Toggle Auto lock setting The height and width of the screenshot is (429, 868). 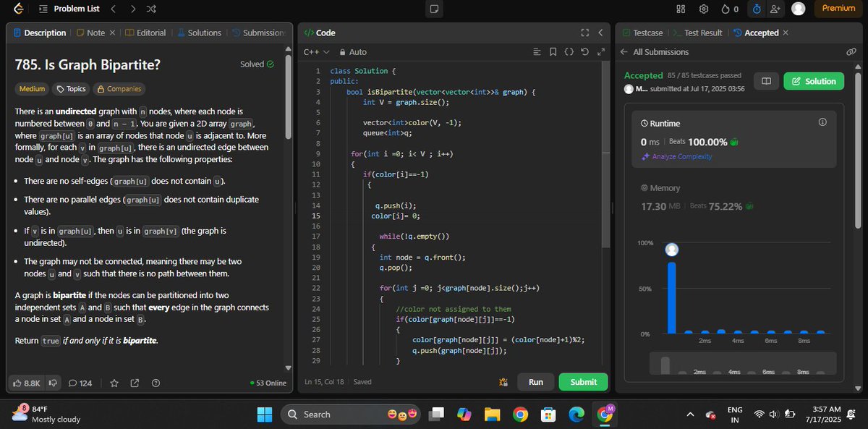point(353,52)
